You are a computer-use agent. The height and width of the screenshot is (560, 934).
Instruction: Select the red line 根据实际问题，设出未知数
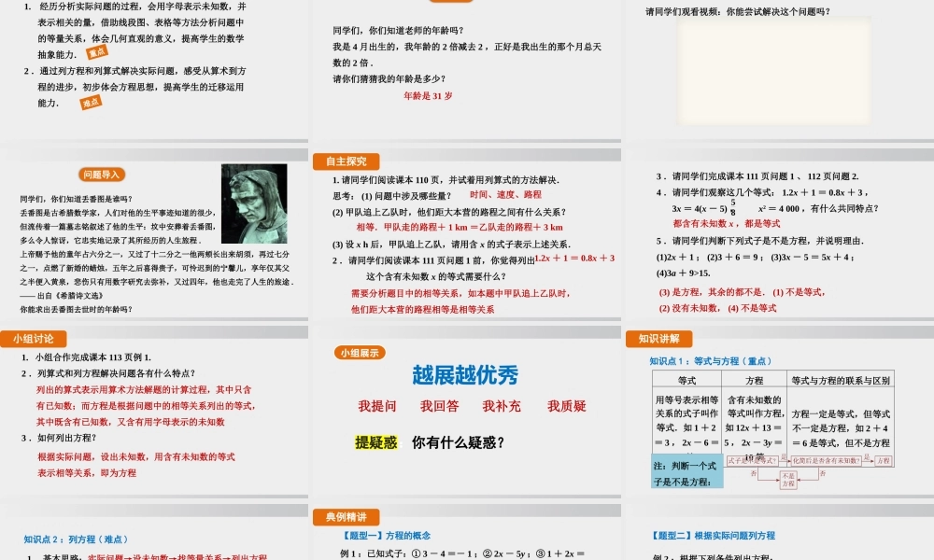click(135, 457)
